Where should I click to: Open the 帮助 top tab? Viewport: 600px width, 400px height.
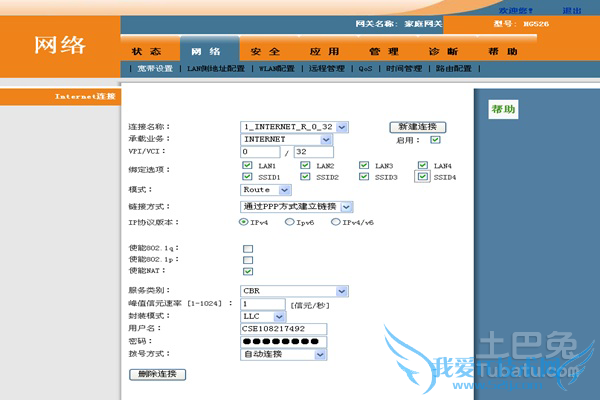pyautogui.click(x=503, y=52)
